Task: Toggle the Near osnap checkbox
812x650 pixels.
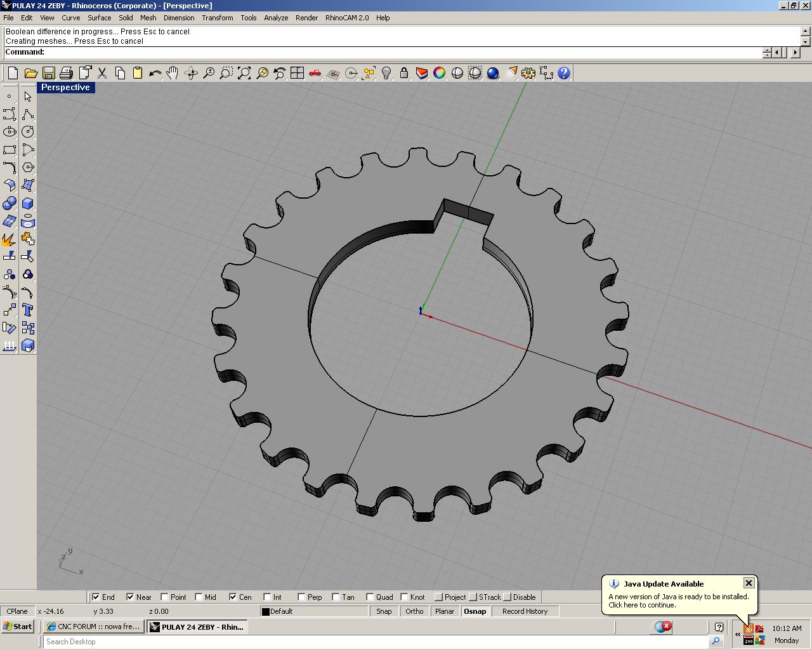Action: pos(130,597)
